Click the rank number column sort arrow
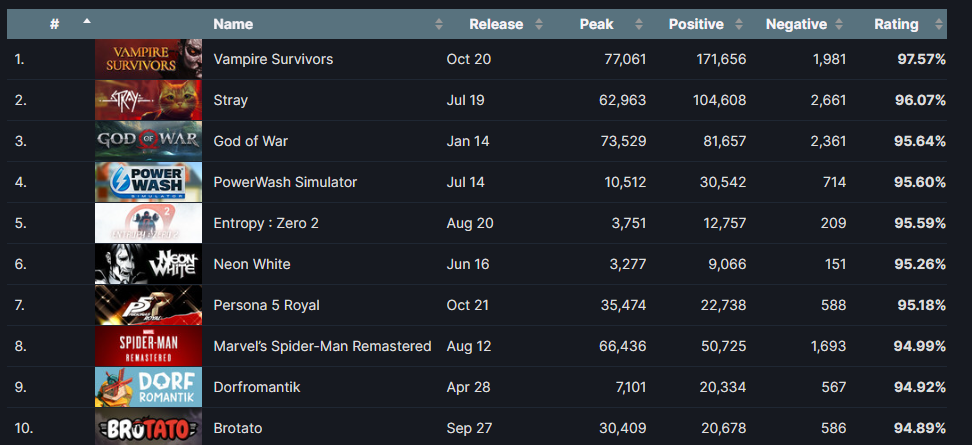The image size is (972, 445). 86,21
